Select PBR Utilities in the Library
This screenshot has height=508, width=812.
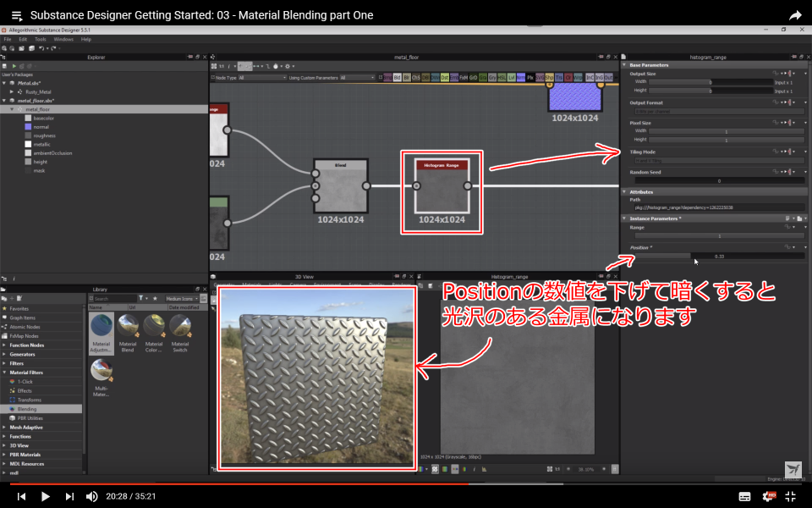coord(30,418)
